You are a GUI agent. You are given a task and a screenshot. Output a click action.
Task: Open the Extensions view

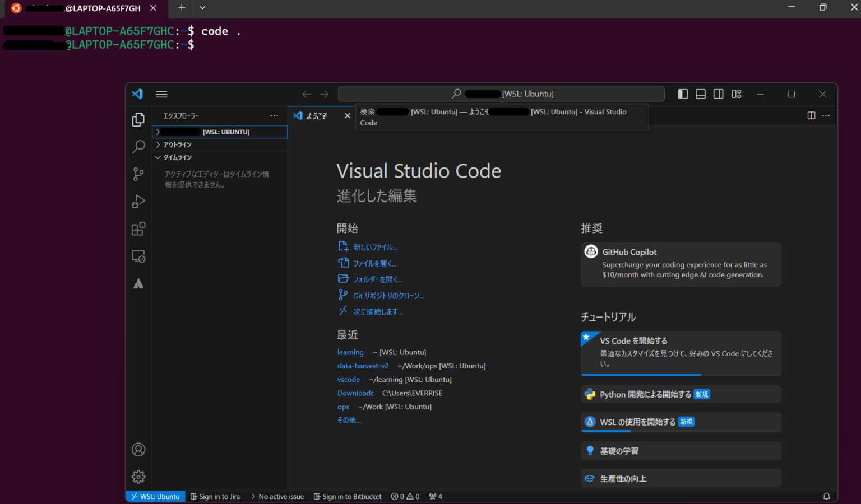(x=138, y=229)
